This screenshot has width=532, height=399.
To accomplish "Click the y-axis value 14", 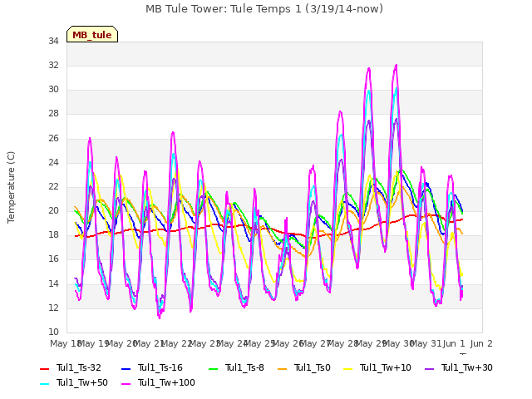I will pos(53,283).
